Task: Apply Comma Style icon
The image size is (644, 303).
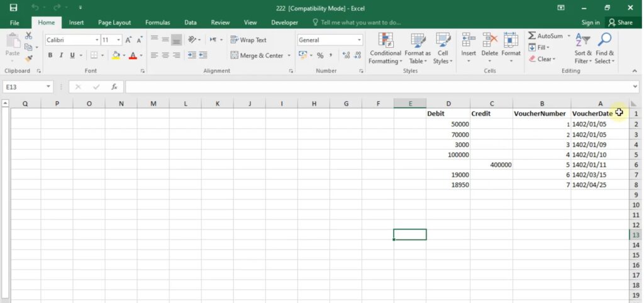Action: coord(331,55)
